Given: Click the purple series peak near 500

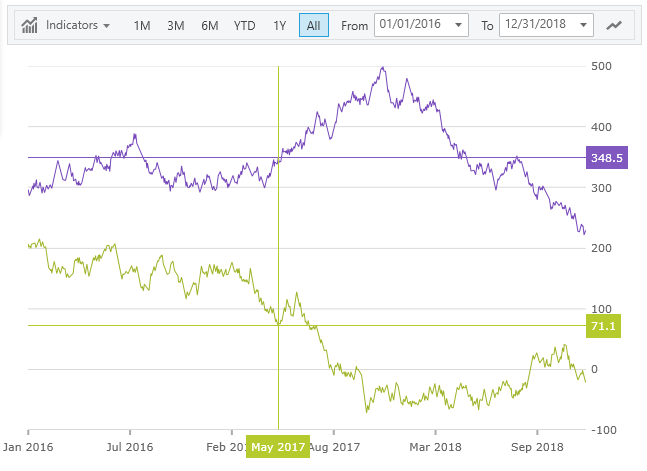Looking at the screenshot, I should (383, 68).
